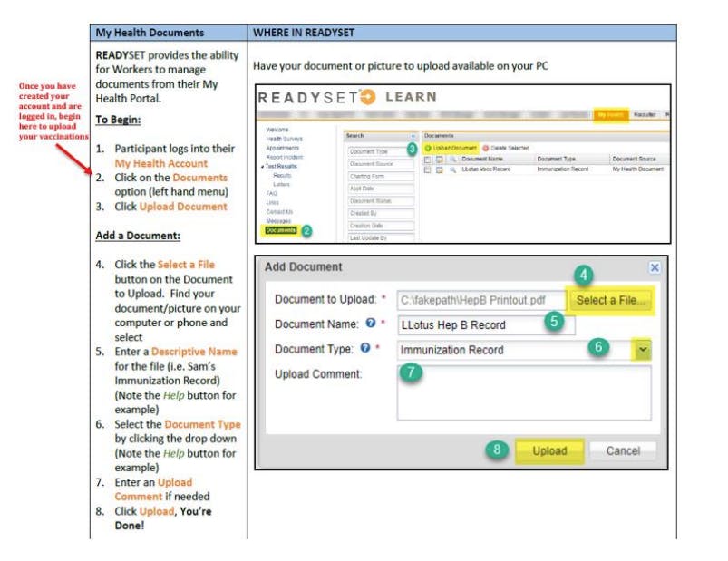Cancel the Add Document dialog
728x561 pixels.
pos(622,450)
